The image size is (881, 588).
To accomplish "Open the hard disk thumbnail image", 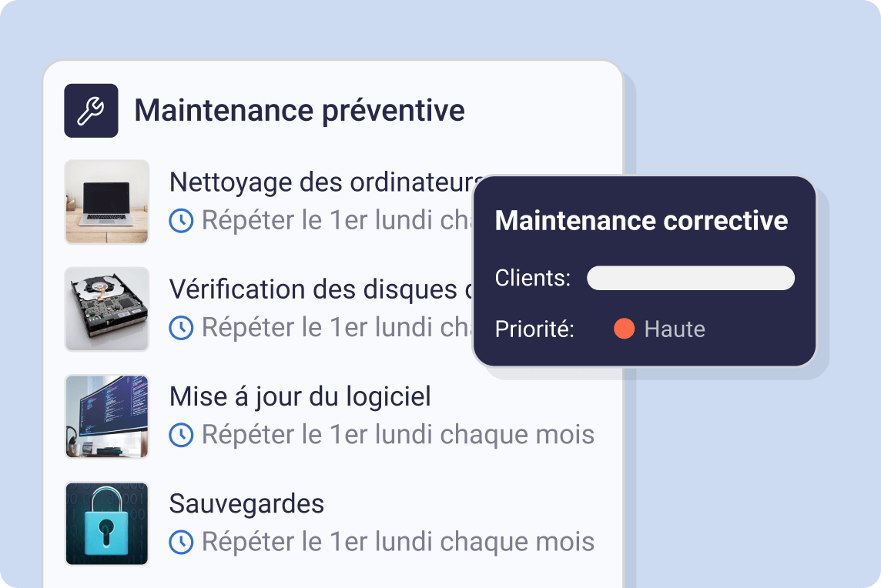I will pos(106,309).
